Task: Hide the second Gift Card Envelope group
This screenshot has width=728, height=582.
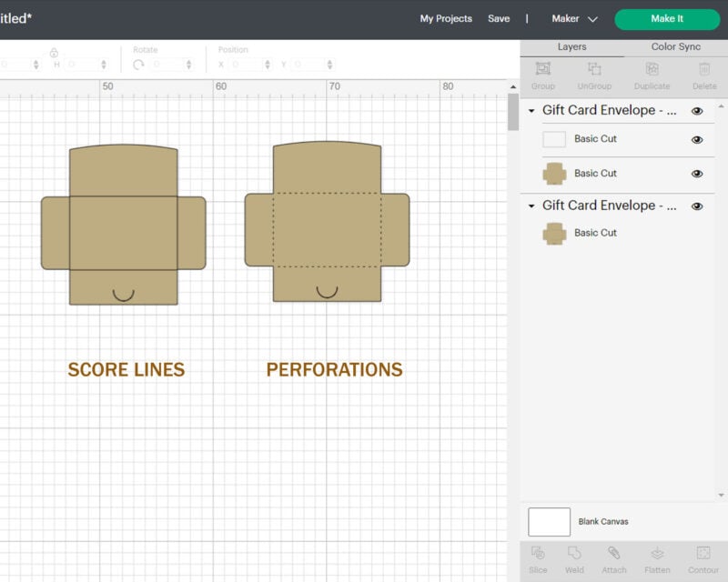Action: 697,206
